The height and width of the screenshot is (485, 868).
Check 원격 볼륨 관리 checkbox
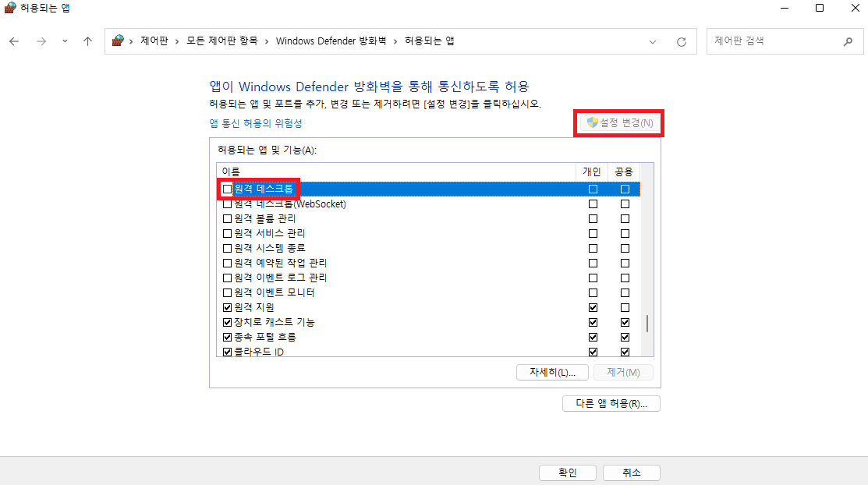[x=227, y=218]
